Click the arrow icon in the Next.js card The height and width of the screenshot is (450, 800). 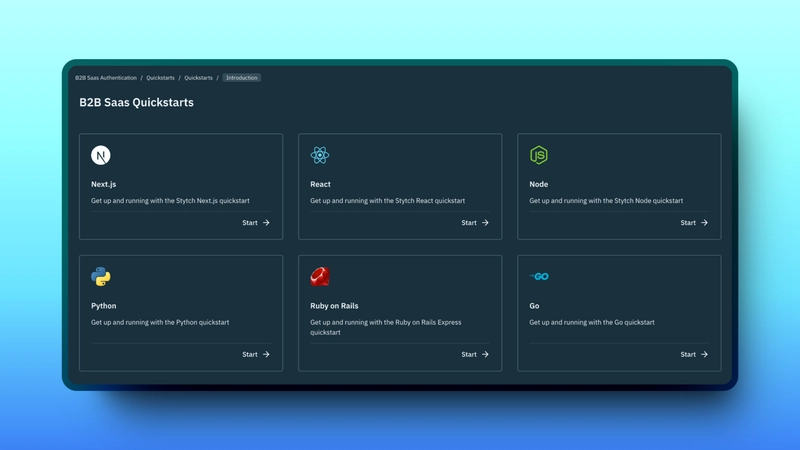(266, 222)
